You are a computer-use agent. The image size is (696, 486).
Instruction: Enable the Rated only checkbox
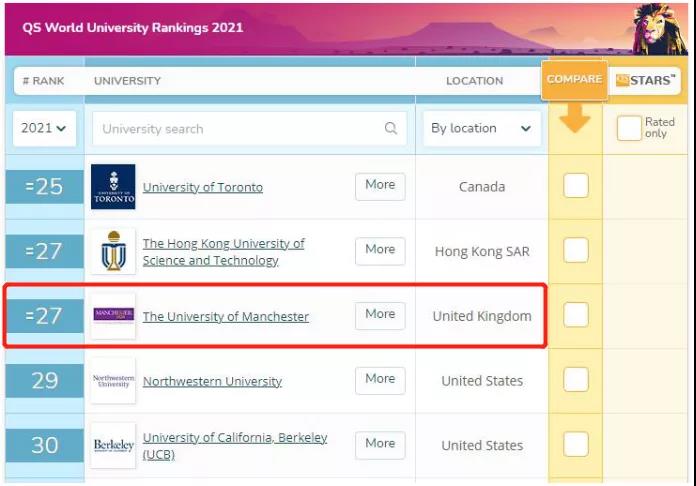[x=629, y=129]
